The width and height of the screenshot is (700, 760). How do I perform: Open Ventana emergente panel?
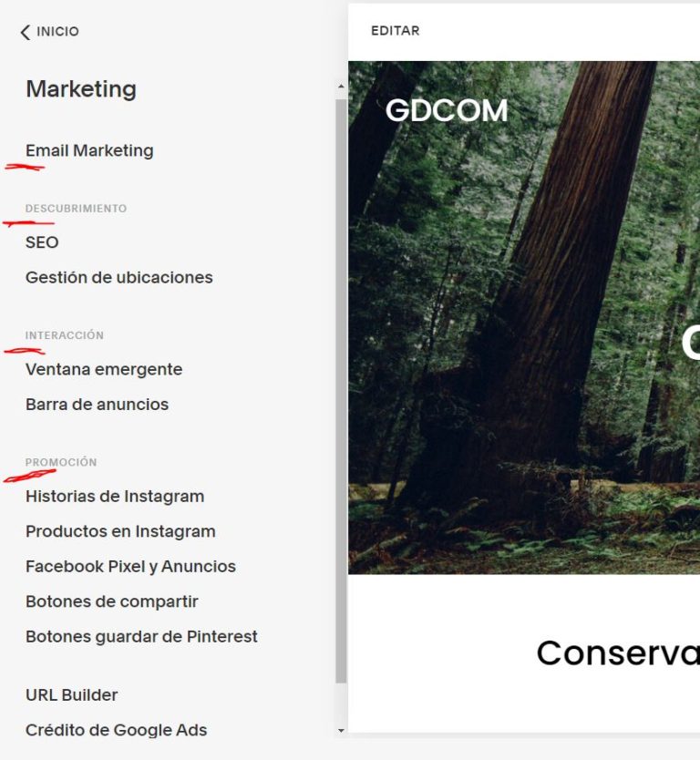pyautogui.click(x=104, y=369)
